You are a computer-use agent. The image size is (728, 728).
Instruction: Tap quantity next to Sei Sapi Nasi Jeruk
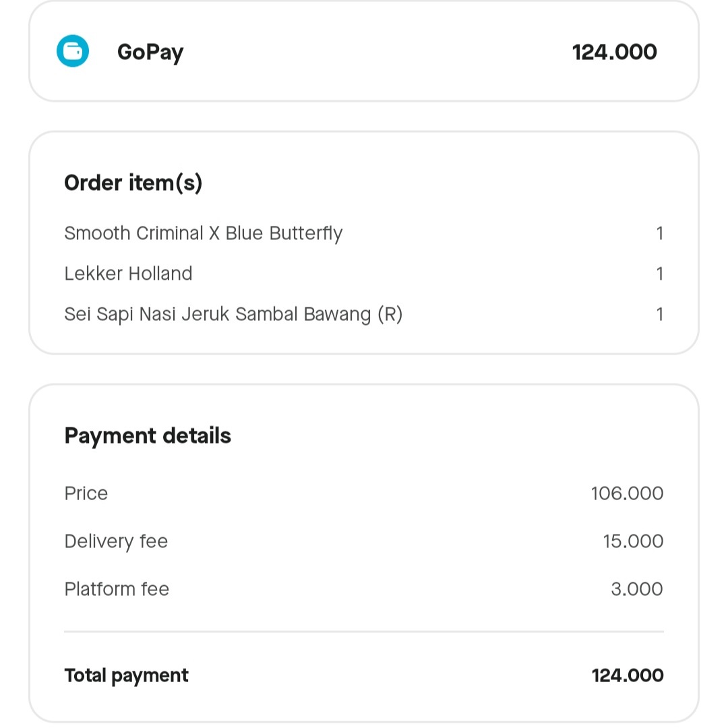click(659, 314)
